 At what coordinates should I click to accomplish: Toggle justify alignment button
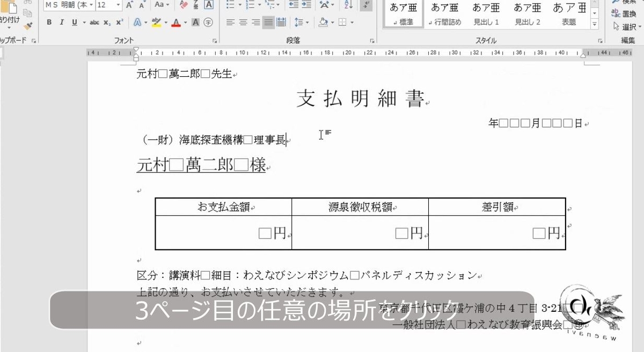(268, 23)
